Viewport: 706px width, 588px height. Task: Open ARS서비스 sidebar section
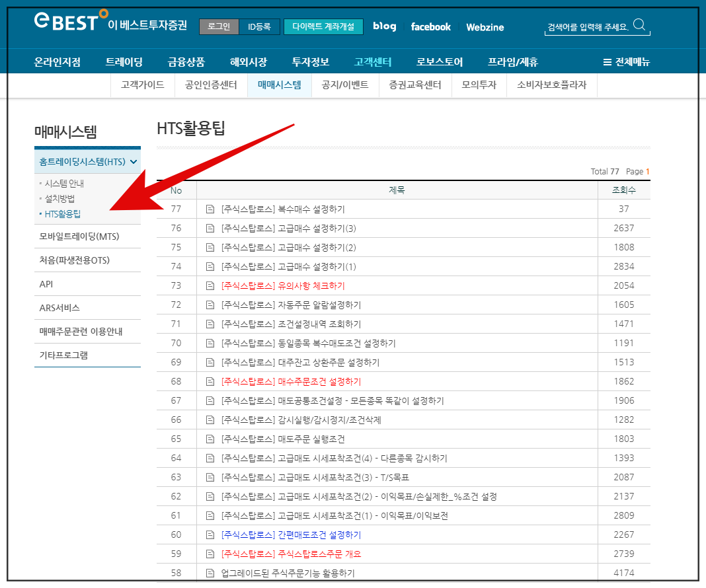click(x=87, y=308)
